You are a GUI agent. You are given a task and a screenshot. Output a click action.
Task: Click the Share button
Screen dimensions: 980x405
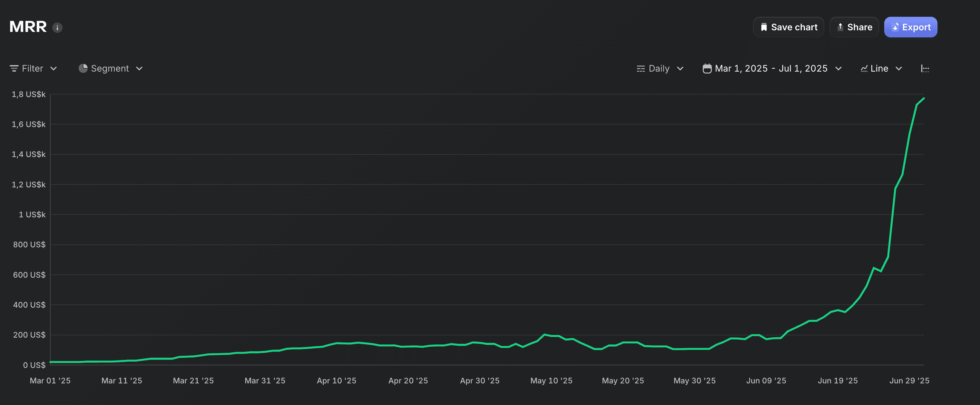tap(854, 27)
